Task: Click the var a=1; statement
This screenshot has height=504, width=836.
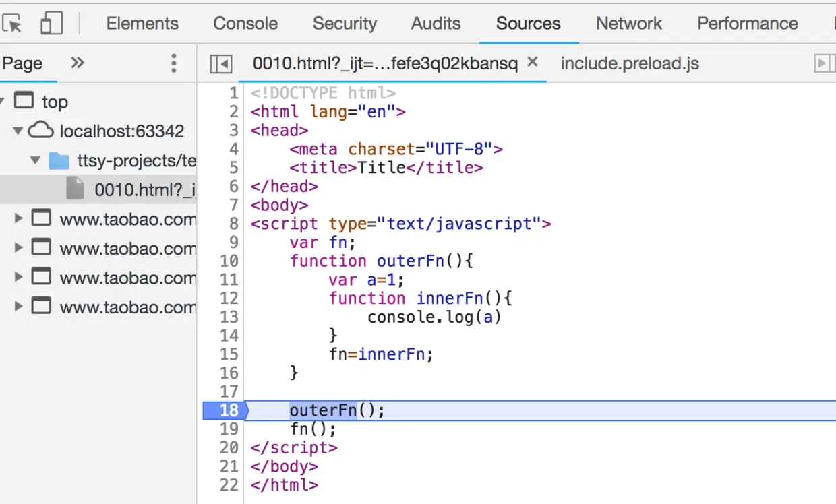Action: click(366, 280)
